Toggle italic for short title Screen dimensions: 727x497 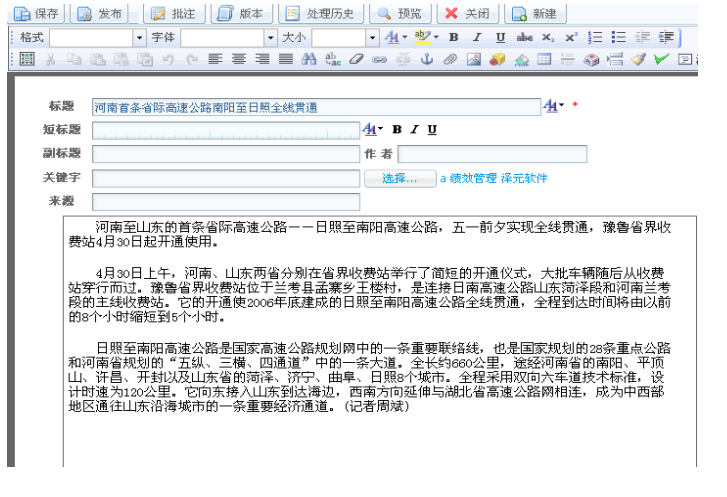415,129
